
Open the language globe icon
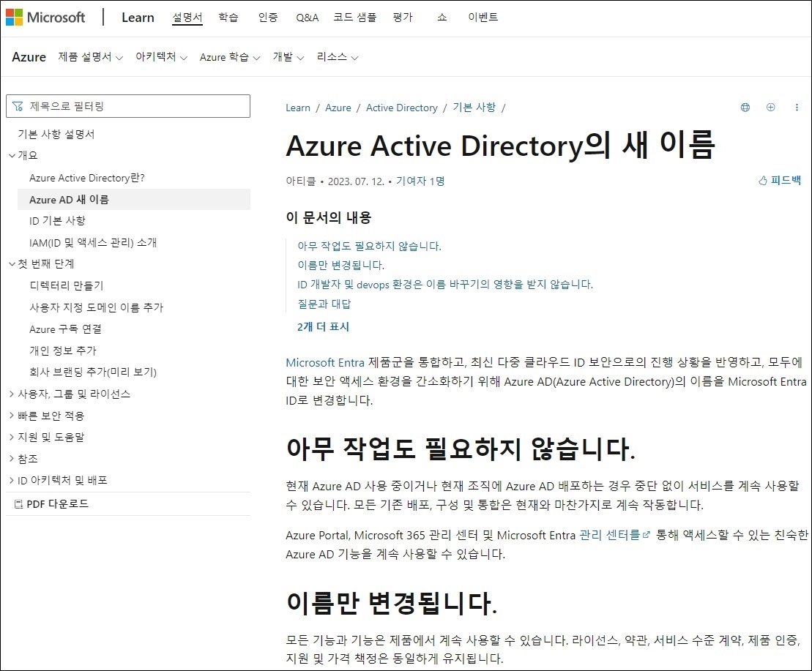(745, 107)
